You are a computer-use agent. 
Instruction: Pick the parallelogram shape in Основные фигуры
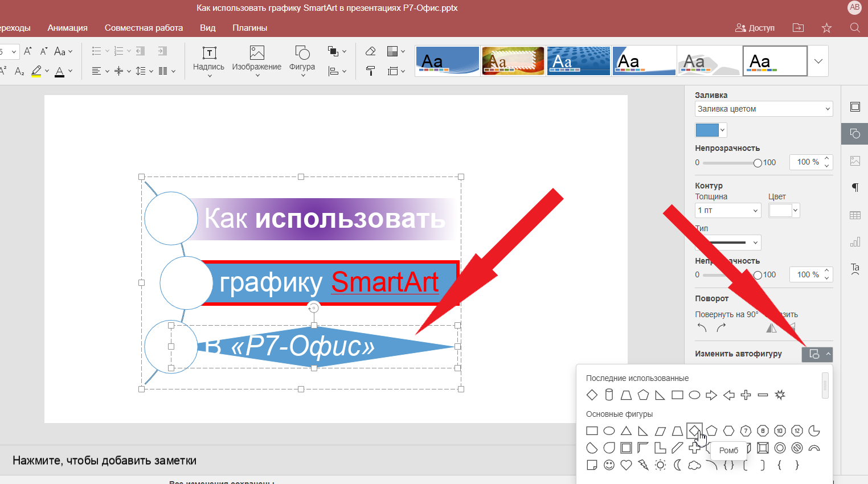(x=660, y=431)
